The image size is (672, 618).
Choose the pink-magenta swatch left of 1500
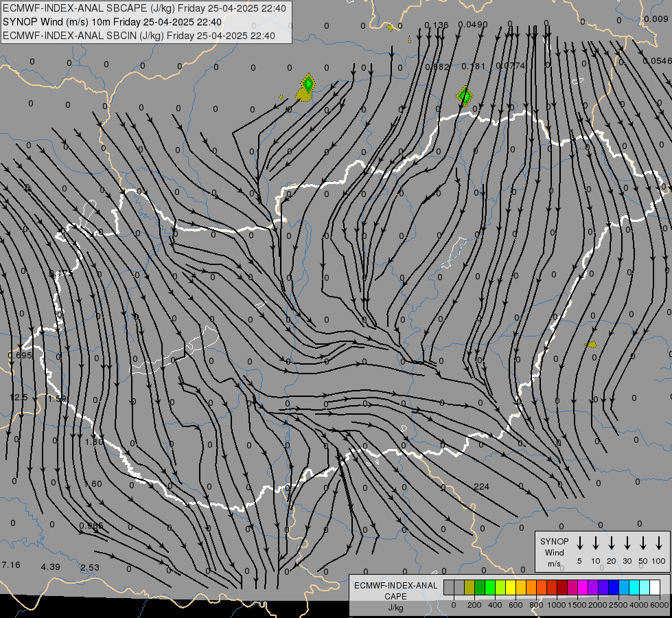pos(572,587)
